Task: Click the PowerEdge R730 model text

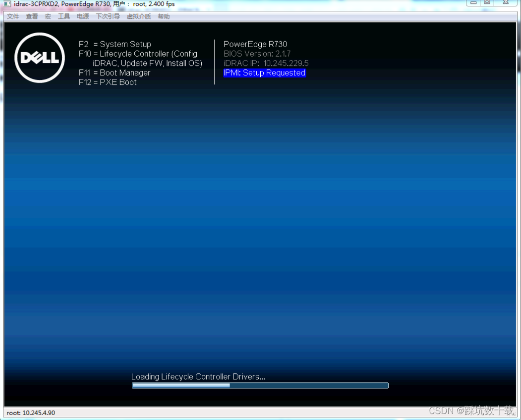Action: coord(255,44)
